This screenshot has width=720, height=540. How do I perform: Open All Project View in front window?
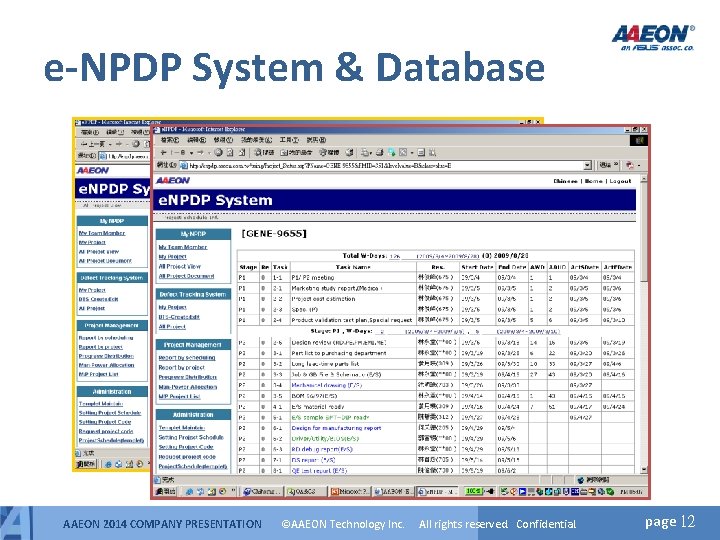(180, 266)
